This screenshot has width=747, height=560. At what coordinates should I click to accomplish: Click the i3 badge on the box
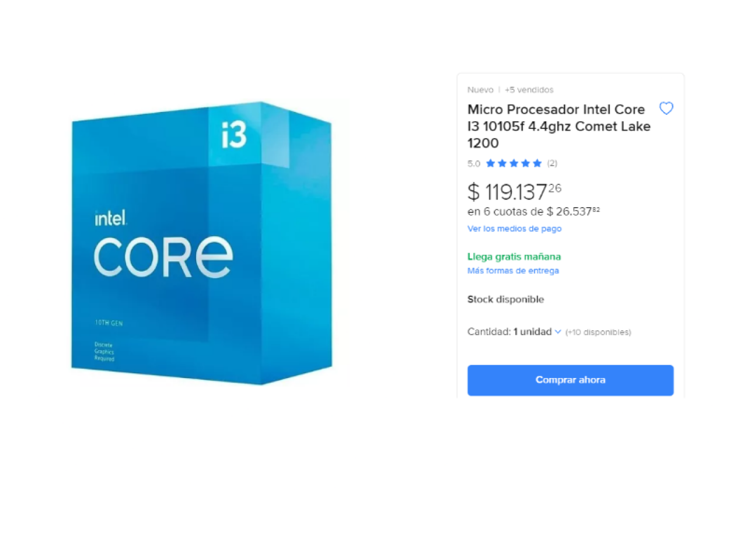tap(233, 135)
